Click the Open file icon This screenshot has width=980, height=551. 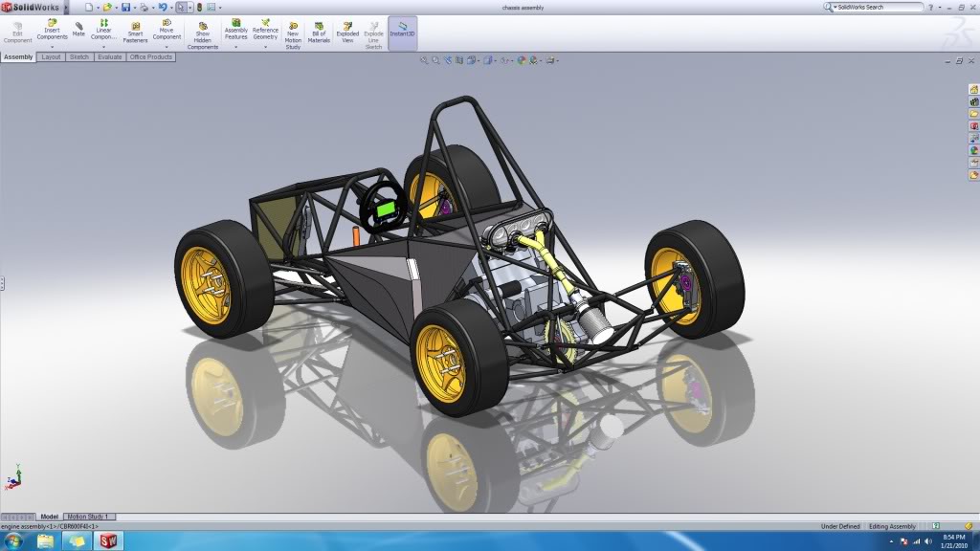click(x=107, y=8)
